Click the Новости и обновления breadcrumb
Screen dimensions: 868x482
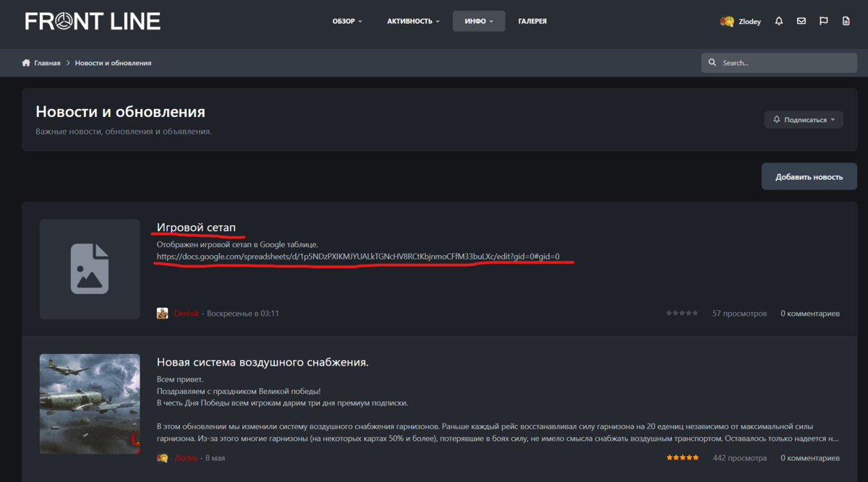tap(113, 63)
